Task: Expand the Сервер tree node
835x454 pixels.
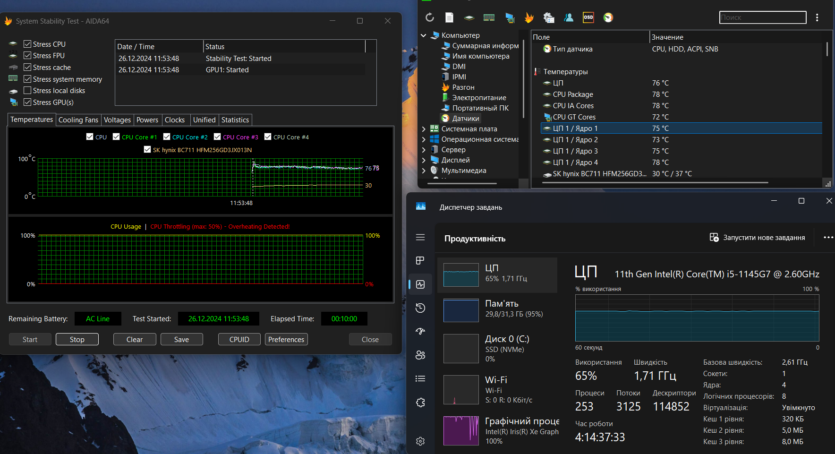Action: (x=424, y=150)
